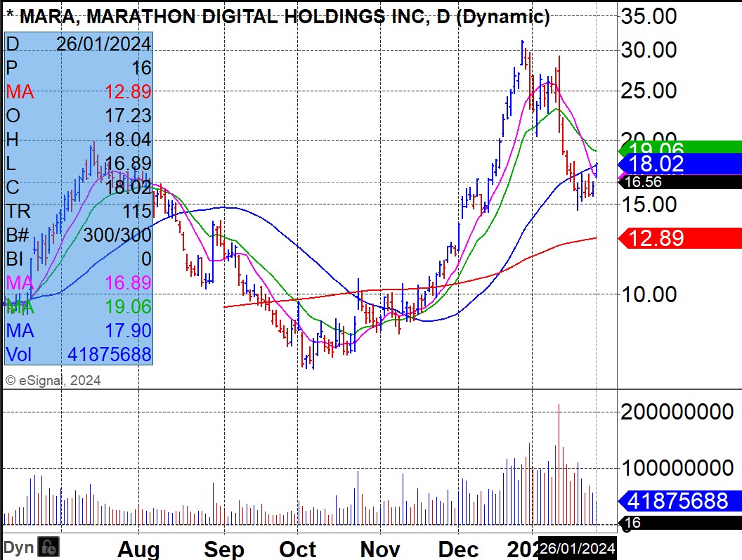Click the 25.00 price scale label
Image resolution: width=742 pixels, height=560 pixels.
[649, 91]
